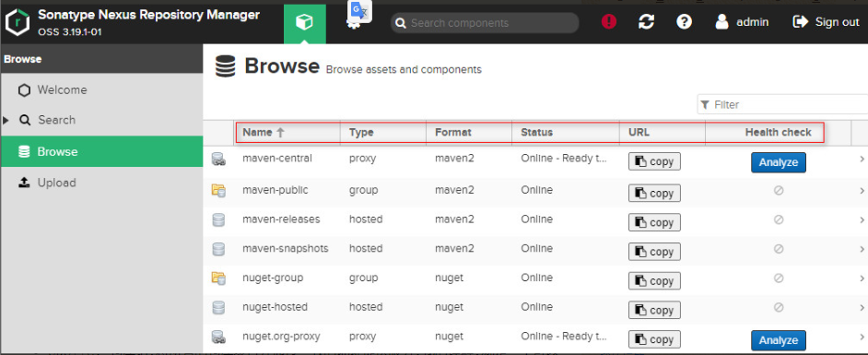Viewport: 868px width, 355px height.
Task: Open the nuget-hosted row chevron
Action: [862, 307]
